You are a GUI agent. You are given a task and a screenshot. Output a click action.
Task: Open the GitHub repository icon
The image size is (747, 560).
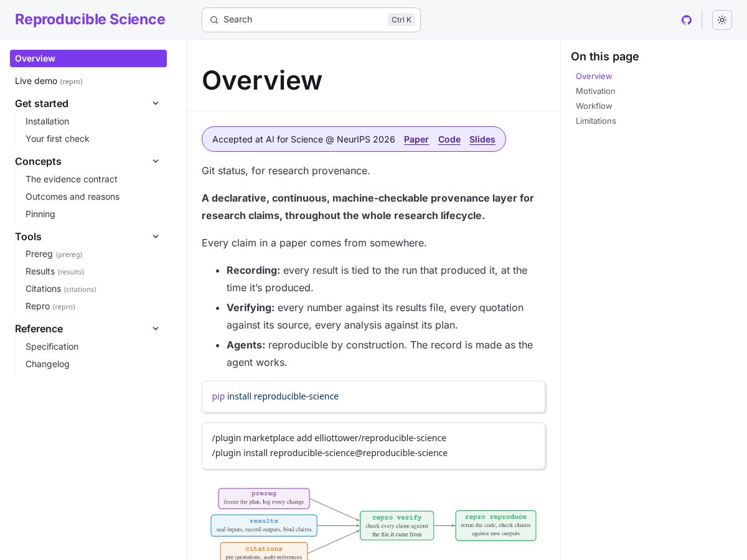tap(687, 20)
